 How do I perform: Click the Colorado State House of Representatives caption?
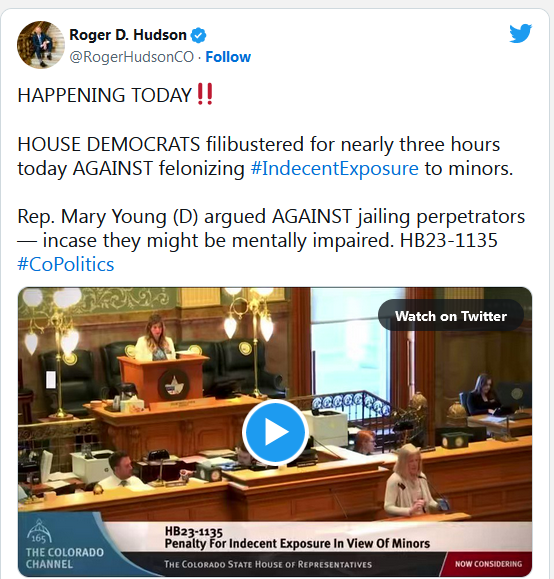[268, 564]
